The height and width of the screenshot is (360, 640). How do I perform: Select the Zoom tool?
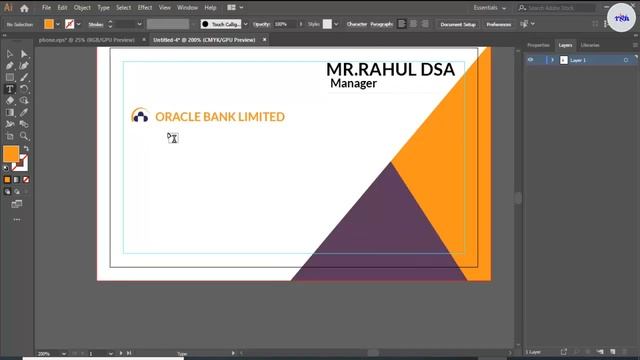pyautogui.click(x=24, y=136)
